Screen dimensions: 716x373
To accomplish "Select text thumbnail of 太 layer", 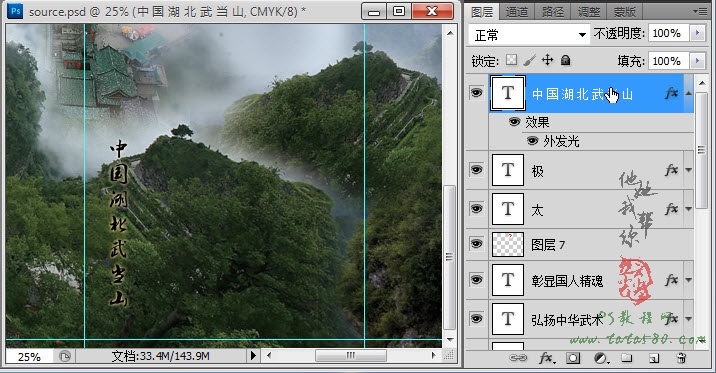I will pyautogui.click(x=508, y=209).
